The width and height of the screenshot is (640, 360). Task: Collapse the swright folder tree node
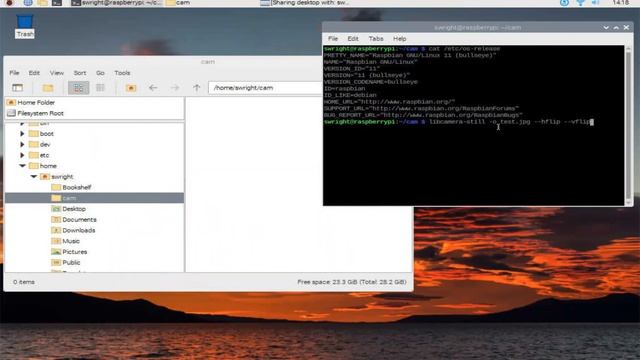coord(33,176)
